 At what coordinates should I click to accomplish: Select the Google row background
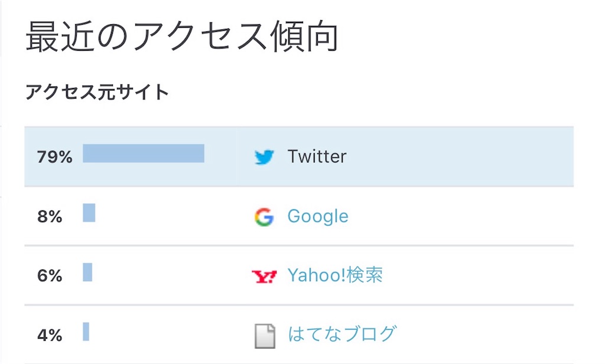299,216
